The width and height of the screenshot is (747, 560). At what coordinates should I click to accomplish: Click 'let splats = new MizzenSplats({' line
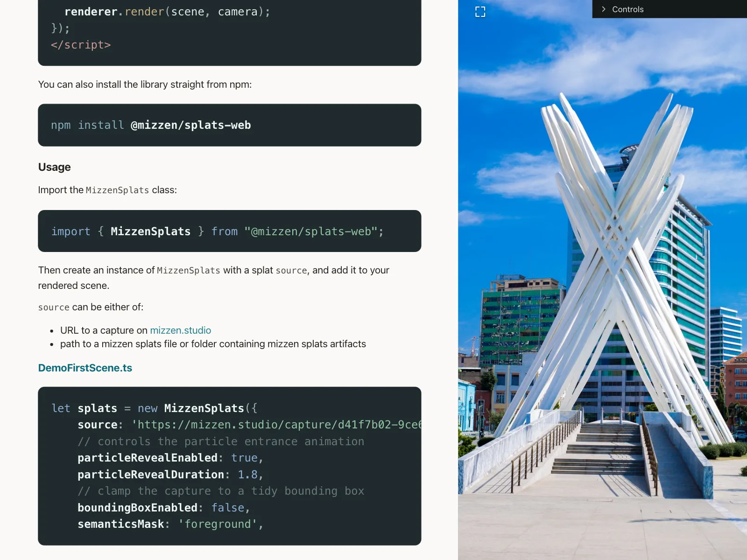(x=154, y=408)
